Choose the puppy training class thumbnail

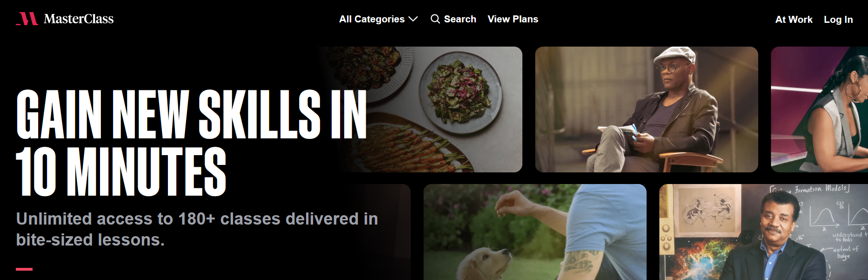[535, 232]
